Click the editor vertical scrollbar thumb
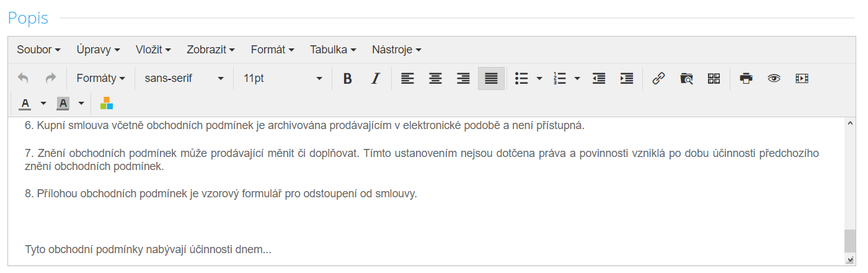This screenshot has width=868, height=273. click(849, 241)
